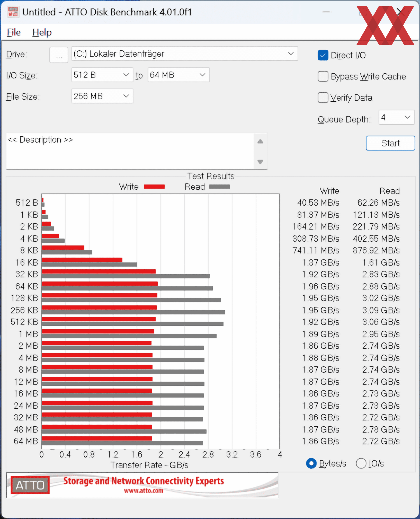Click the 512 B row label in chart

pyautogui.click(x=27, y=203)
